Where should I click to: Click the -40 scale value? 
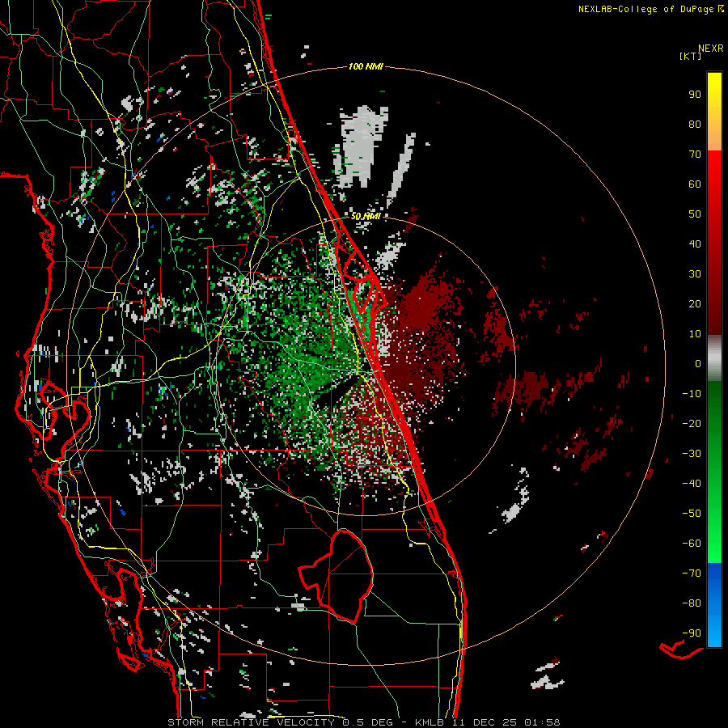pyautogui.click(x=692, y=484)
